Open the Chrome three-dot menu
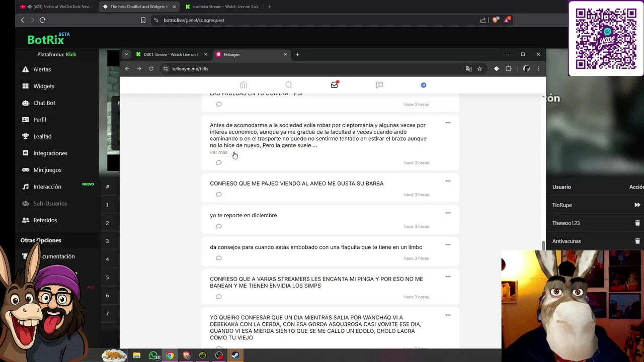The width and height of the screenshot is (644, 362). [x=538, y=69]
